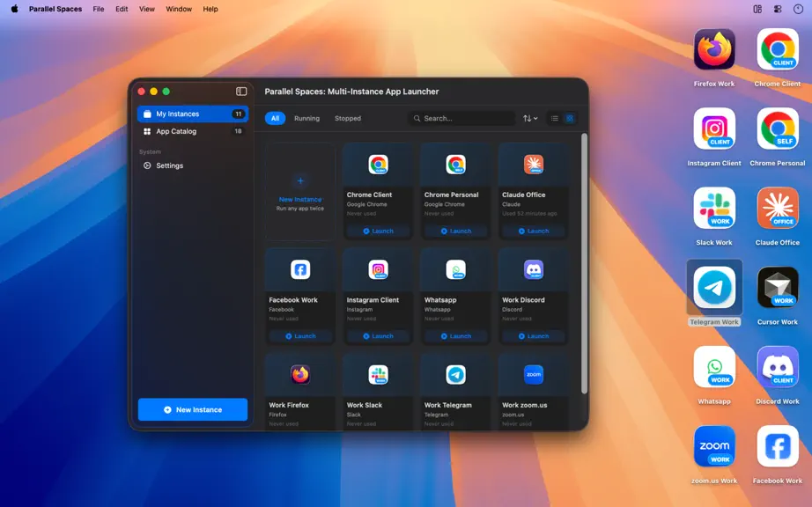Launch Work Discord instance
812x507 pixels.
pyautogui.click(x=534, y=336)
